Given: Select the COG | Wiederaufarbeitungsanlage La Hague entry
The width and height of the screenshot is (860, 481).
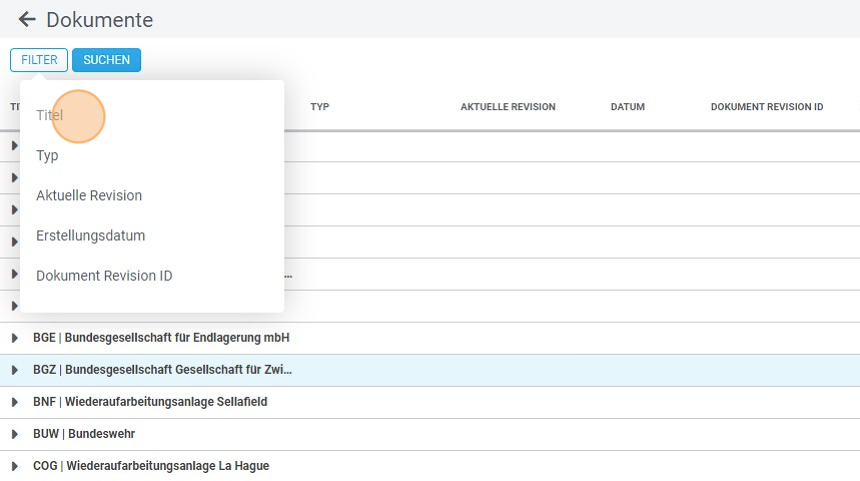Looking at the screenshot, I should click(x=151, y=466).
